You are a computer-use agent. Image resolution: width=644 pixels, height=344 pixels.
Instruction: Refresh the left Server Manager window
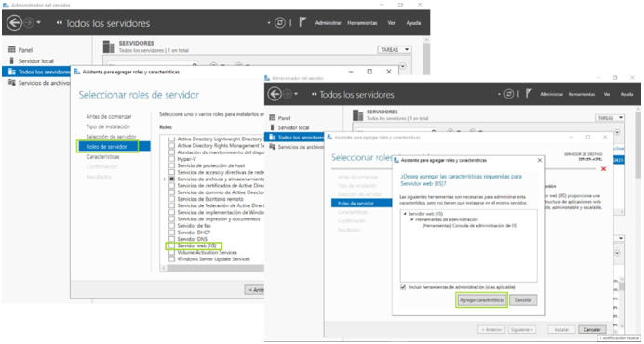(x=280, y=23)
